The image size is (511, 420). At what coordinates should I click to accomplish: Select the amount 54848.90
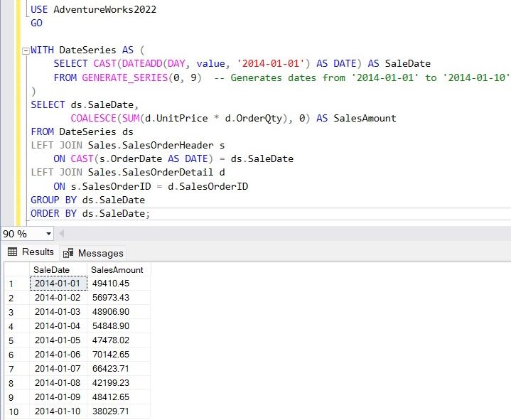tap(119, 325)
